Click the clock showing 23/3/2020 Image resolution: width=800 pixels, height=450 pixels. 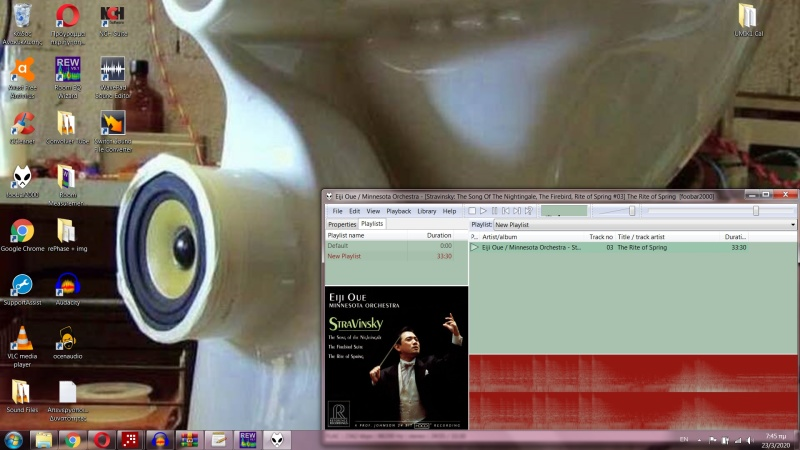pyautogui.click(x=776, y=441)
